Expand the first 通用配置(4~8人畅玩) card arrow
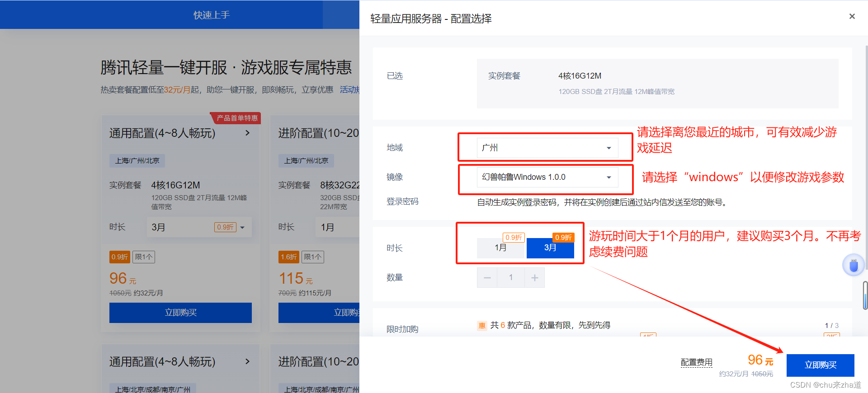868x393 pixels. (x=247, y=133)
